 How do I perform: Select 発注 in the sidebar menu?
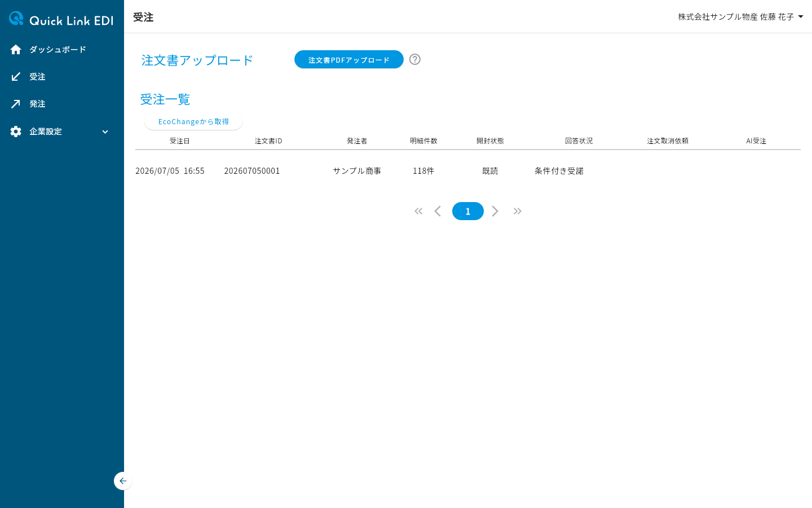[37, 104]
